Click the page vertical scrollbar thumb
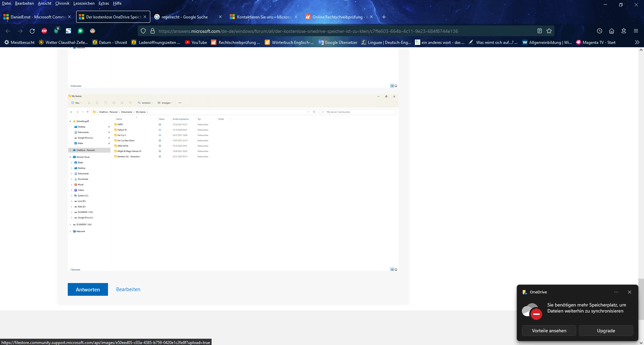 641,299
